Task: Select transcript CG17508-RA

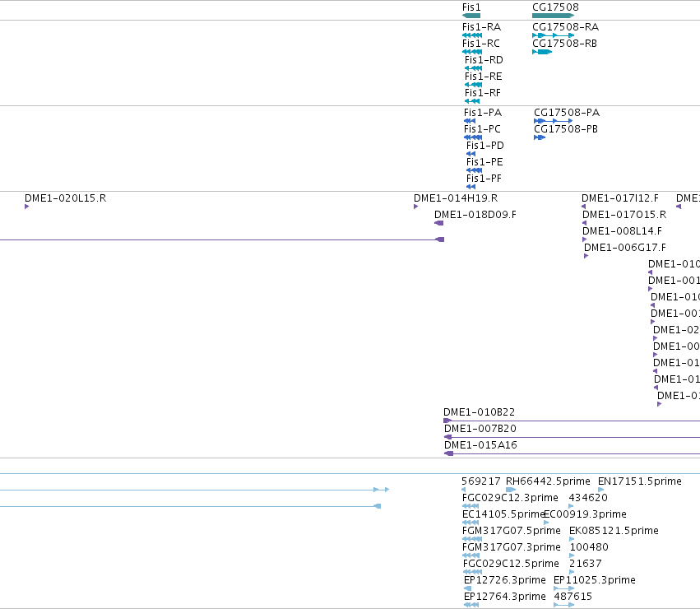Action: pos(565,27)
